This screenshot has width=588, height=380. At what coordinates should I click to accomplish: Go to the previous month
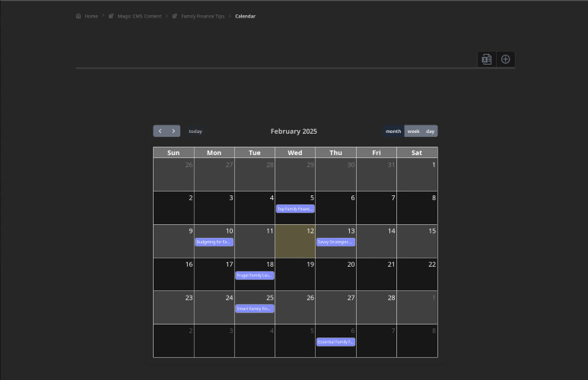(161, 131)
